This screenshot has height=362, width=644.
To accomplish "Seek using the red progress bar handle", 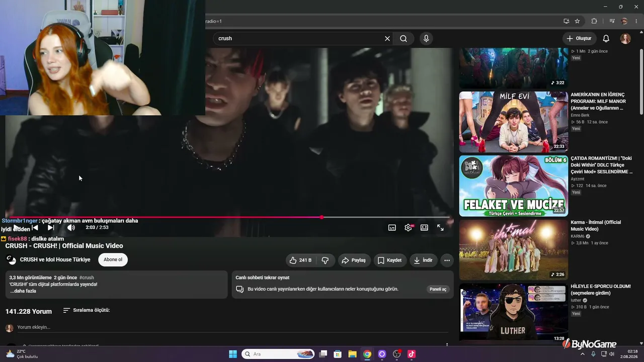I will (321, 217).
